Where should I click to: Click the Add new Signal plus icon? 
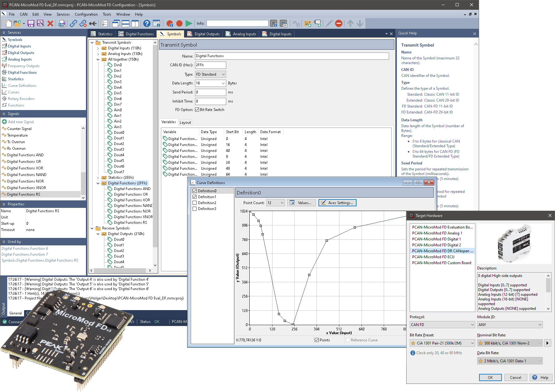coord(4,122)
